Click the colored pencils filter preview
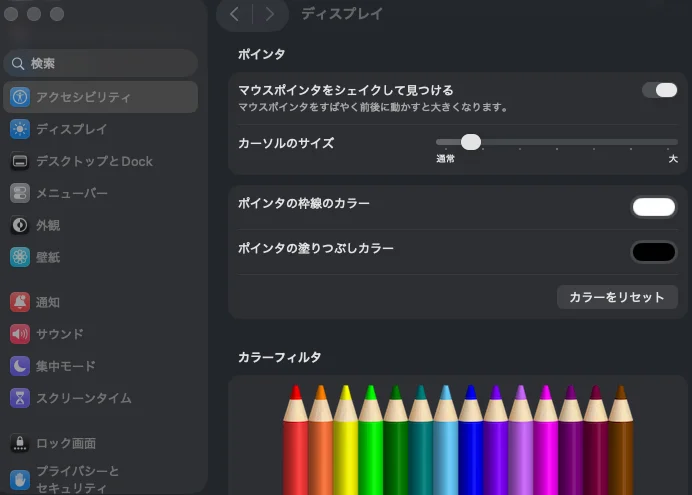This screenshot has height=495, width=692. point(458,439)
